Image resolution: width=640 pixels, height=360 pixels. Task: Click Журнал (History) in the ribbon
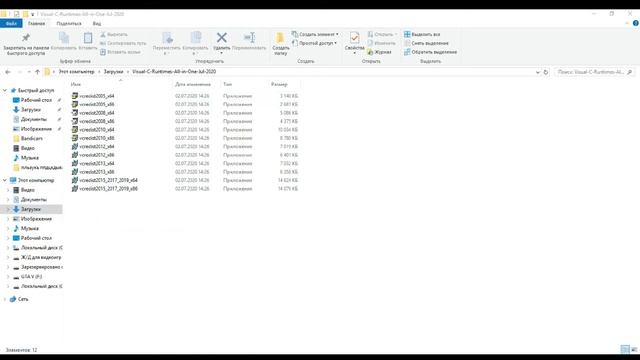[x=379, y=52]
